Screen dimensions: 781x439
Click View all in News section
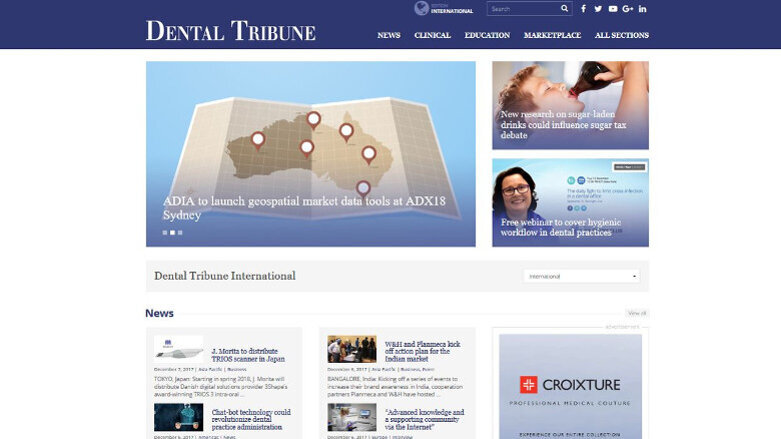[637, 313]
